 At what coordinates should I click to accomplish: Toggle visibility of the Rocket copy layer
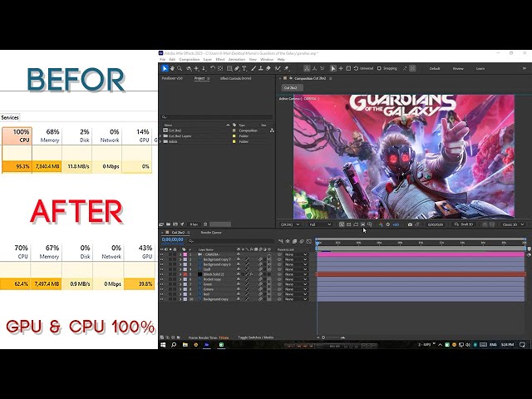[x=162, y=279]
